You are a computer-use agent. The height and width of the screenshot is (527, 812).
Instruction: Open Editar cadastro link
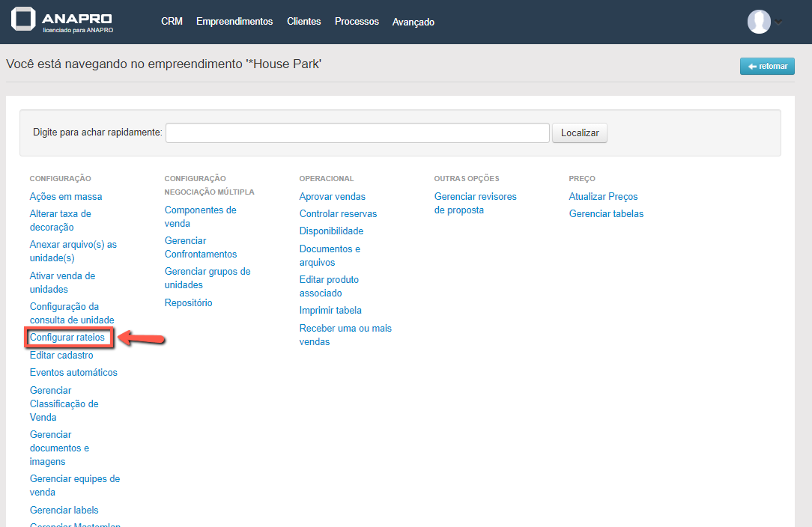click(61, 356)
